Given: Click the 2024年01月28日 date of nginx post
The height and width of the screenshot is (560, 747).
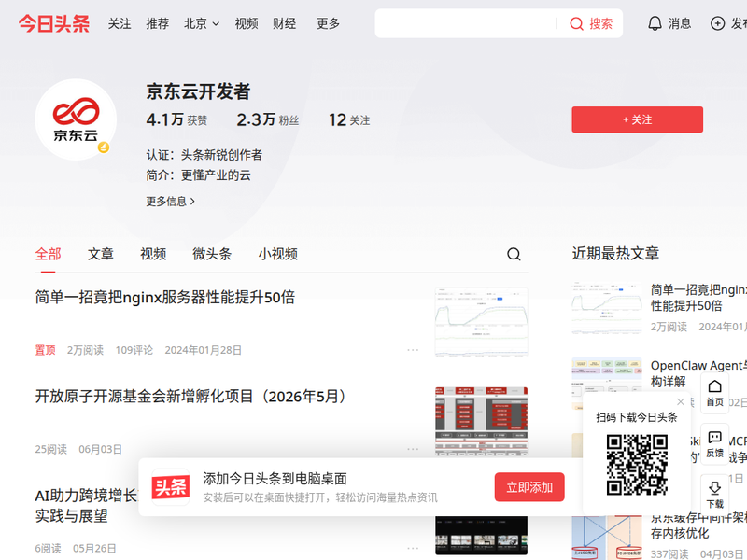Looking at the screenshot, I should (x=203, y=350).
